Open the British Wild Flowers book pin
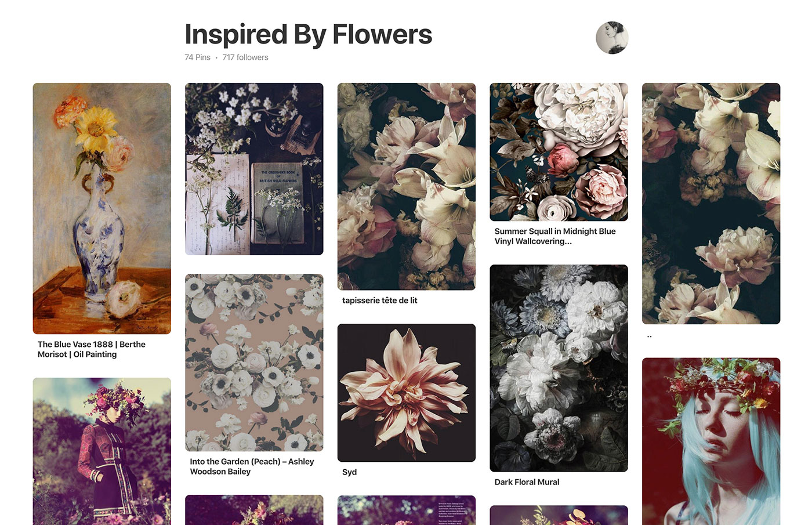 click(x=254, y=169)
